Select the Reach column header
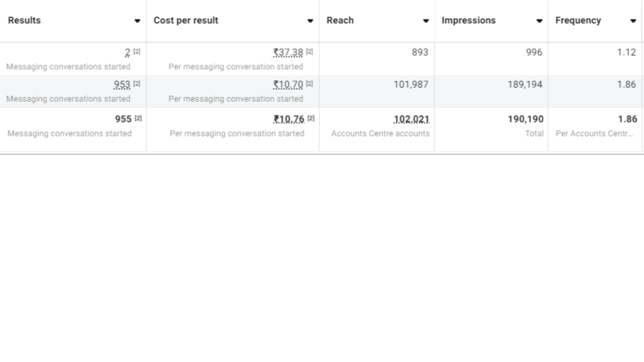Viewport: 644px width, 362px height. (x=340, y=20)
